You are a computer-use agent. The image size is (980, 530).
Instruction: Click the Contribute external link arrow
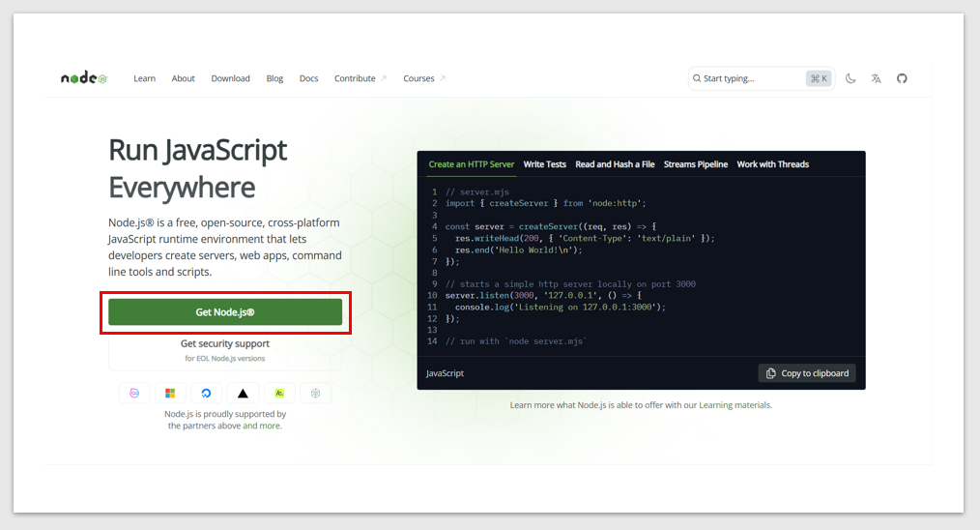point(384,78)
